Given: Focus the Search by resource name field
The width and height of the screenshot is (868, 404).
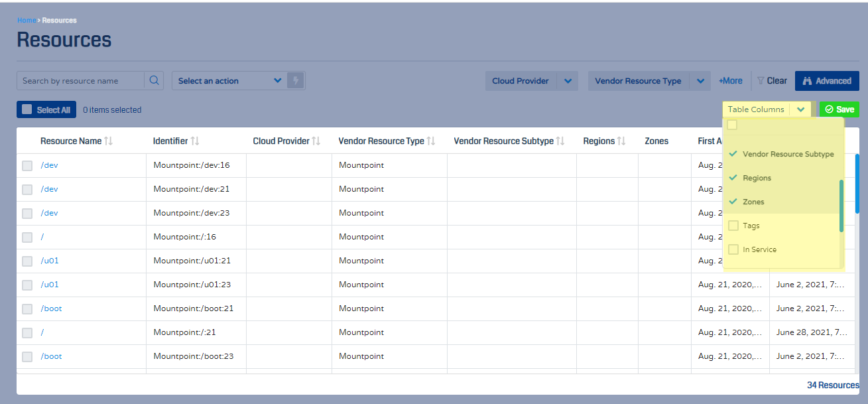Looking at the screenshot, I should (80, 81).
